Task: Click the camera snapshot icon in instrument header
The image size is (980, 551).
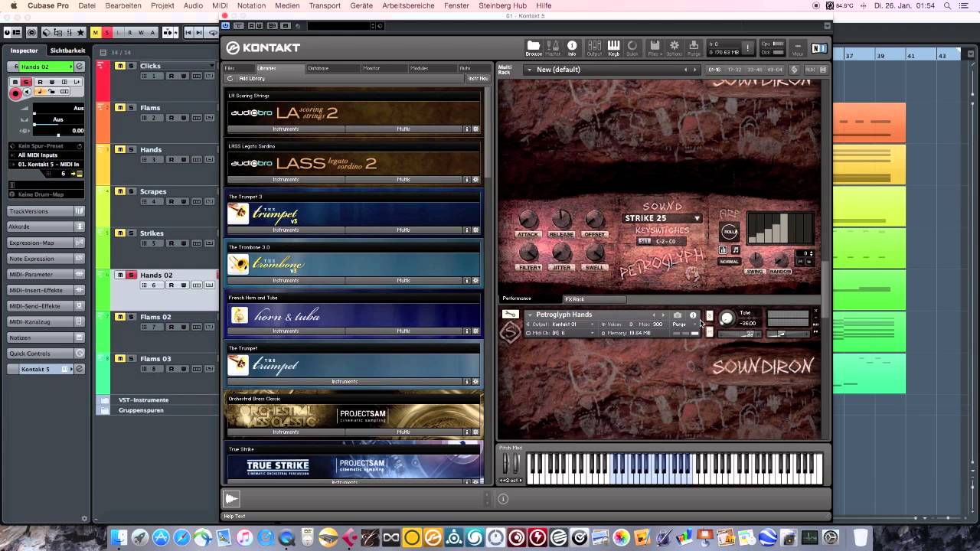Action: tap(677, 315)
